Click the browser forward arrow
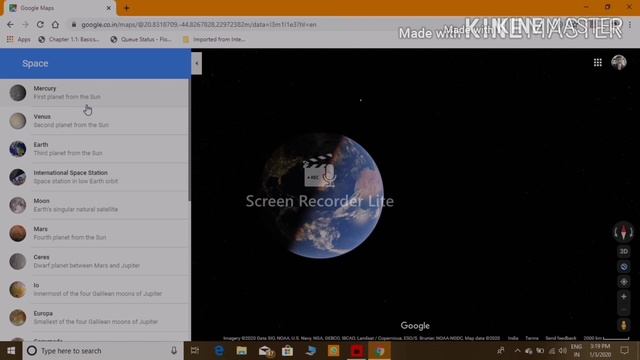Image resolution: width=640 pixels, height=360 pixels. pos(25,24)
